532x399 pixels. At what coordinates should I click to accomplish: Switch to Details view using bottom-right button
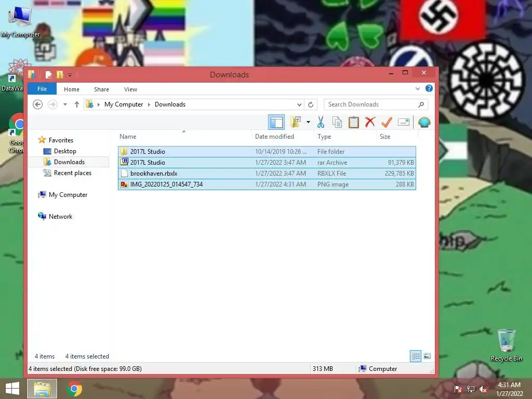tap(416, 356)
